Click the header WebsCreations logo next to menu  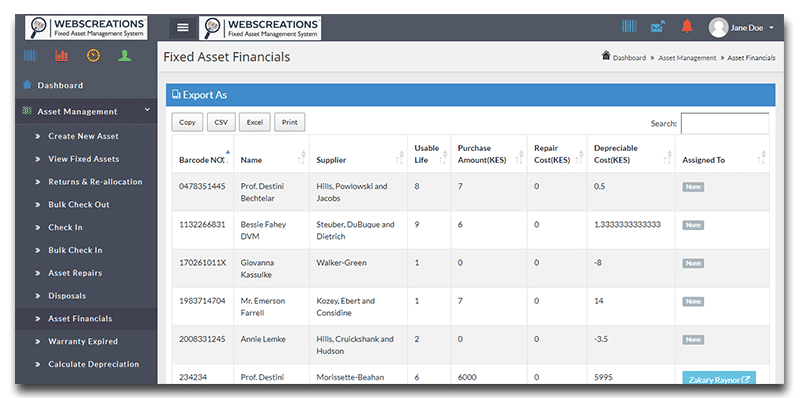(260, 27)
